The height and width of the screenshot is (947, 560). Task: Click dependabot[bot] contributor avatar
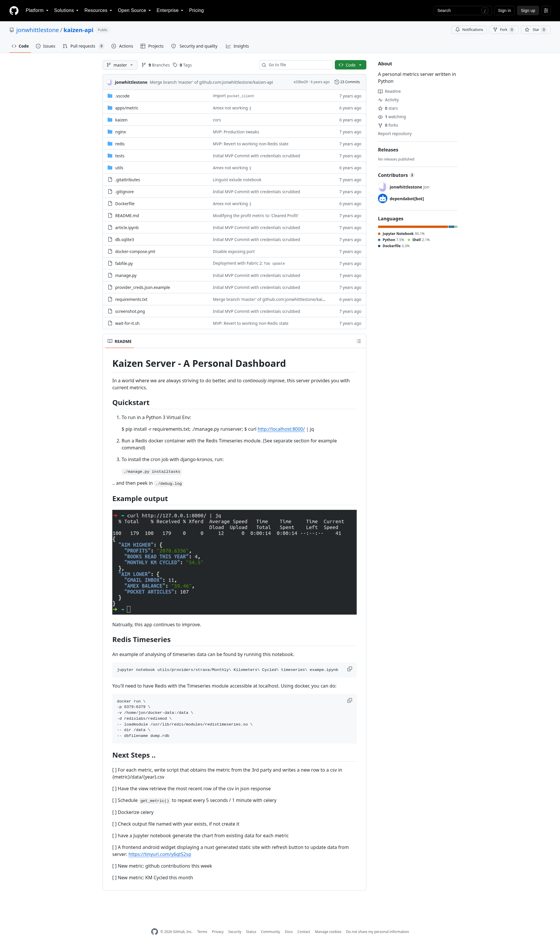(x=383, y=199)
